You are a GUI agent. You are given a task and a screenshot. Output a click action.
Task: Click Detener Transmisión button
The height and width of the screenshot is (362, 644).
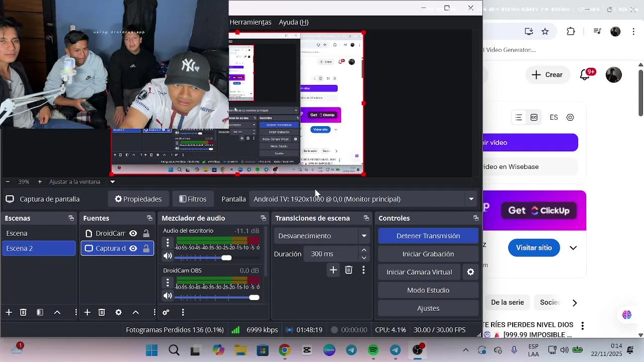(x=428, y=236)
